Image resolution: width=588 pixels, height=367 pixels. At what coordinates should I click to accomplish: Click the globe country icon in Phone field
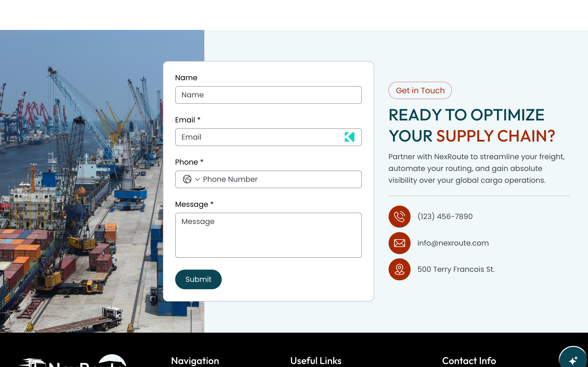coord(187,179)
